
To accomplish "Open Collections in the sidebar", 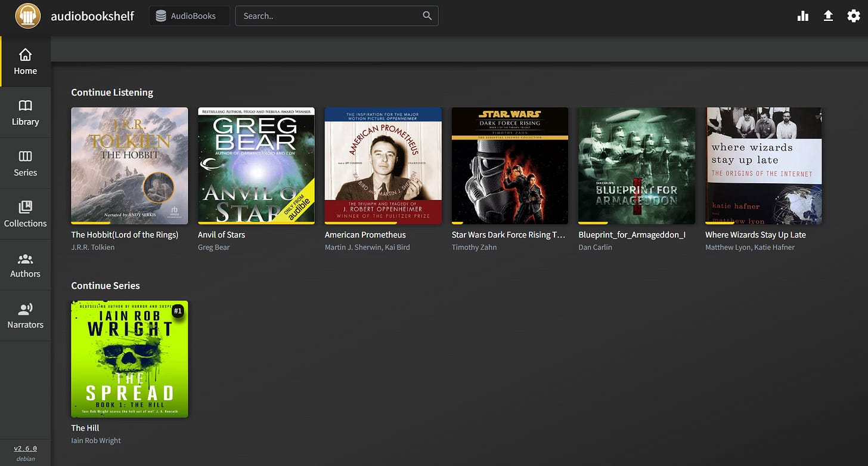I will pyautogui.click(x=26, y=214).
